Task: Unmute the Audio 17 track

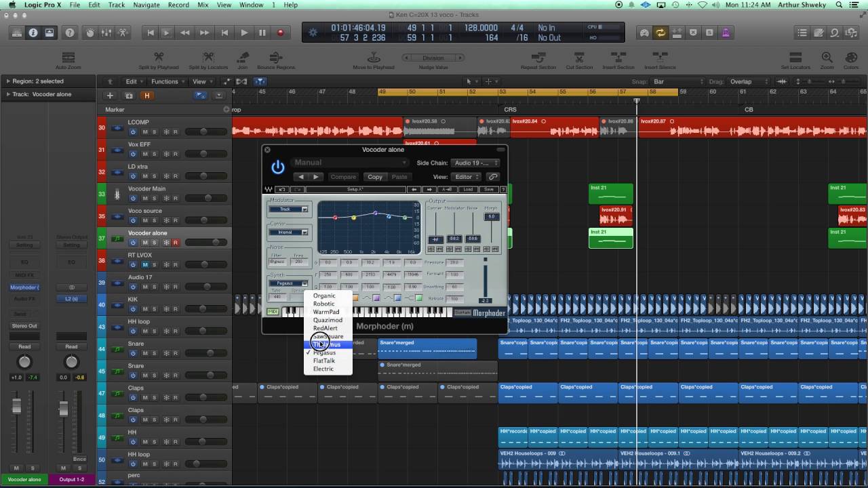Action: pyautogui.click(x=144, y=287)
